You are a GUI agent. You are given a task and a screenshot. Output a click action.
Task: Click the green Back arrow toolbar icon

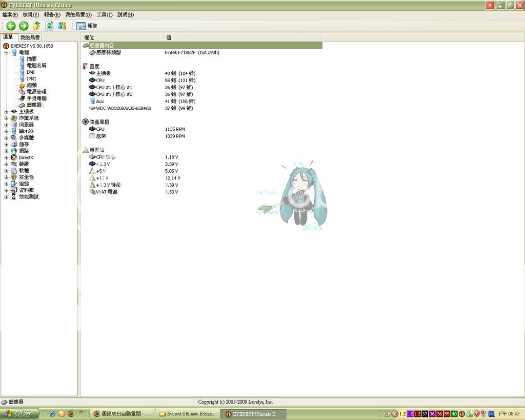(x=11, y=26)
